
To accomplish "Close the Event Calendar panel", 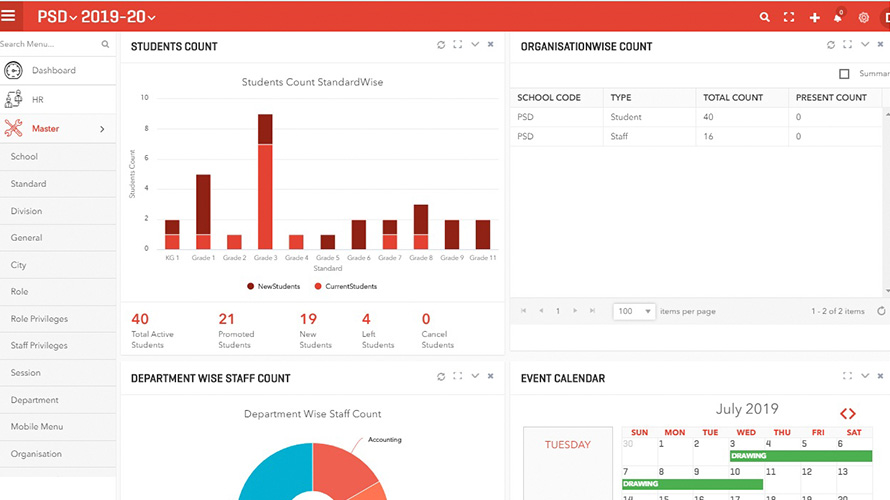I will click(x=880, y=376).
